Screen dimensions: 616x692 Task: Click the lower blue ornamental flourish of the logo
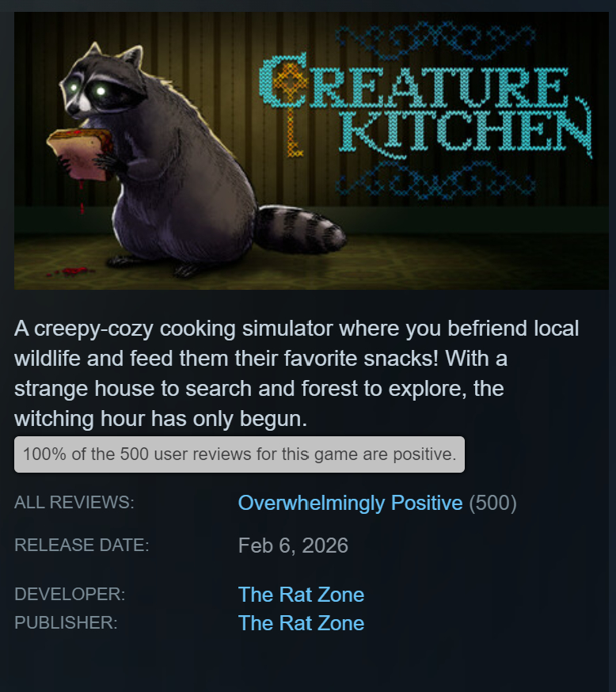point(435,179)
